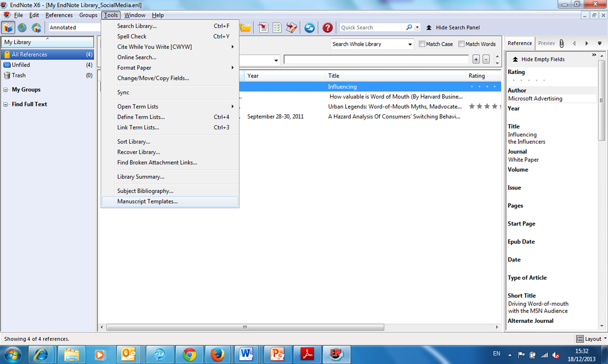Enable the Match Case checkbox
This screenshot has width=608, height=364.
point(422,44)
